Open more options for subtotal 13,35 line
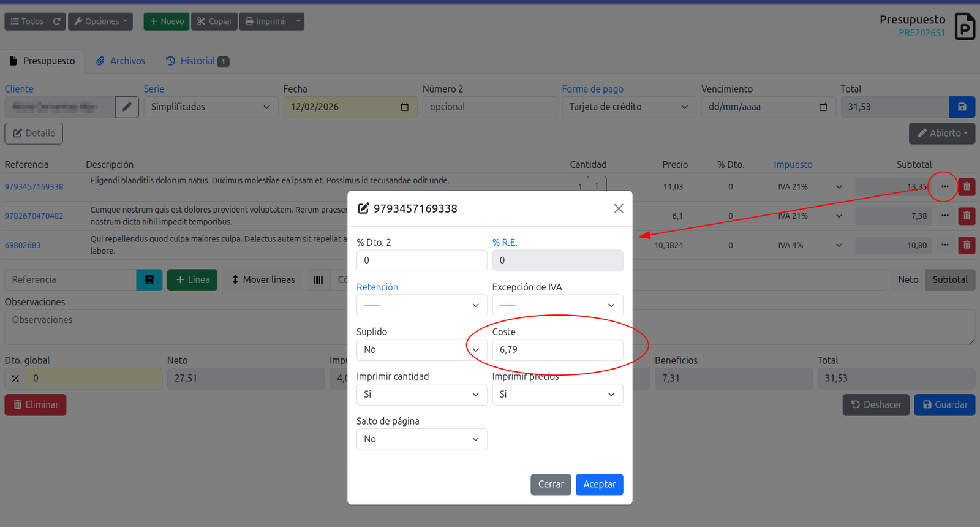This screenshot has width=980, height=527. pos(945,186)
